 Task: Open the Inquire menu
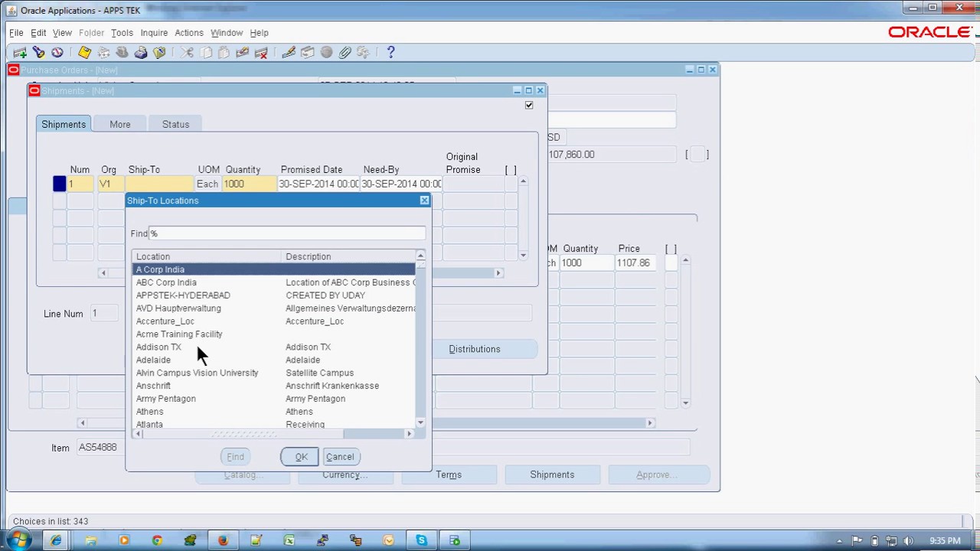[154, 33]
